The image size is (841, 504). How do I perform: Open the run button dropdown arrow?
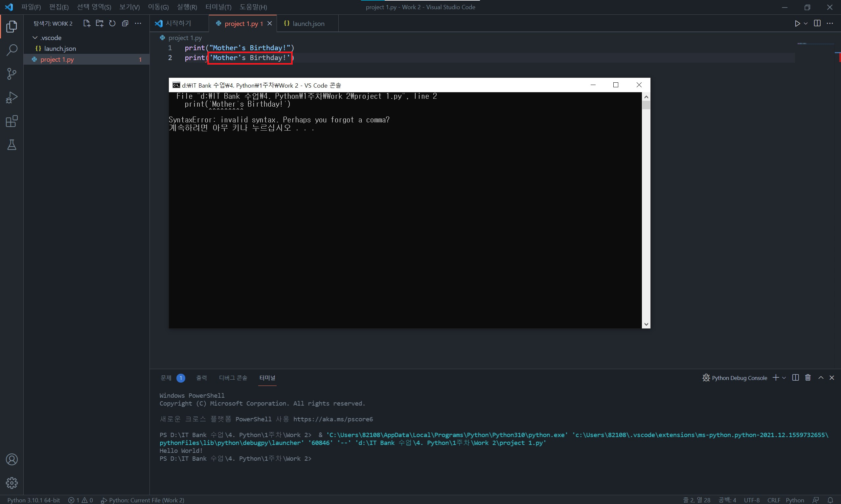(805, 23)
